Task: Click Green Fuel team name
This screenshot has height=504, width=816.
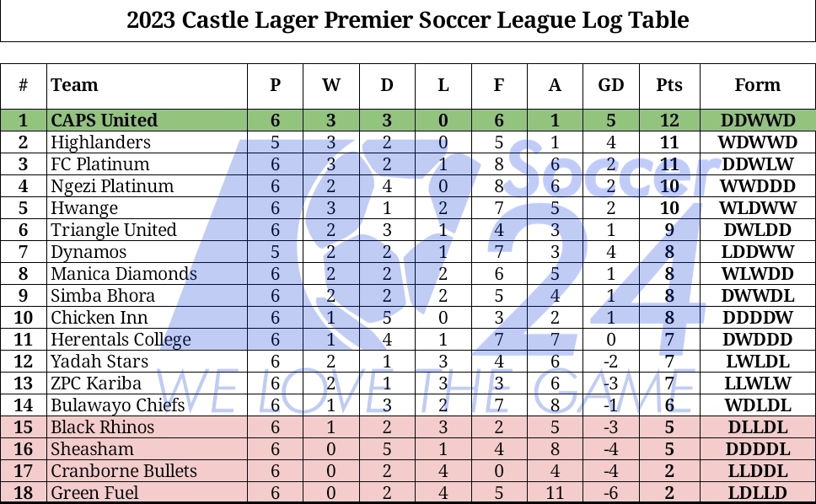Action: 94,493
